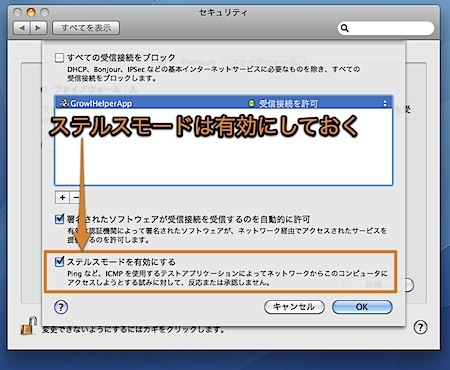Click the search field in the toolbar

[386, 28]
